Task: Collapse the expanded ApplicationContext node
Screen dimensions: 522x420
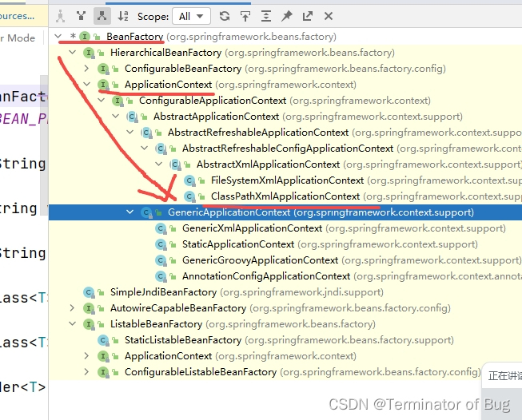Action: click(87, 84)
